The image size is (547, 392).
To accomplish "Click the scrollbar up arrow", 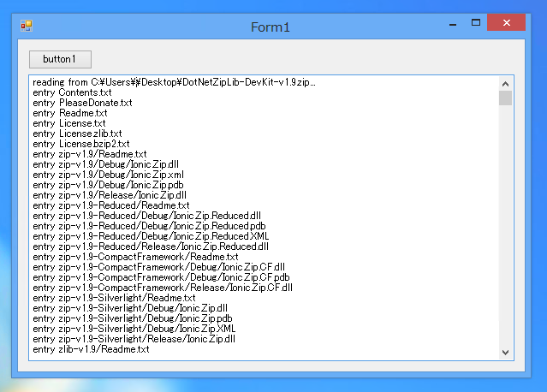I will coord(505,84).
